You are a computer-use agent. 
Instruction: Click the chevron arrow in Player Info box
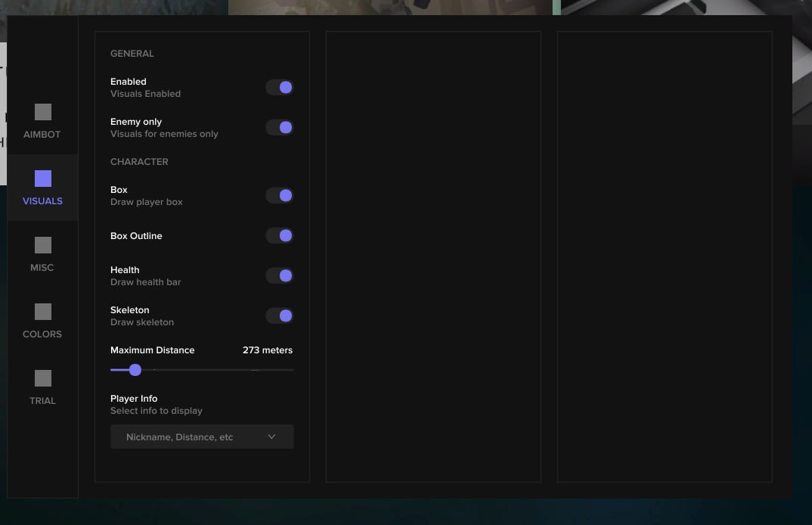click(271, 437)
